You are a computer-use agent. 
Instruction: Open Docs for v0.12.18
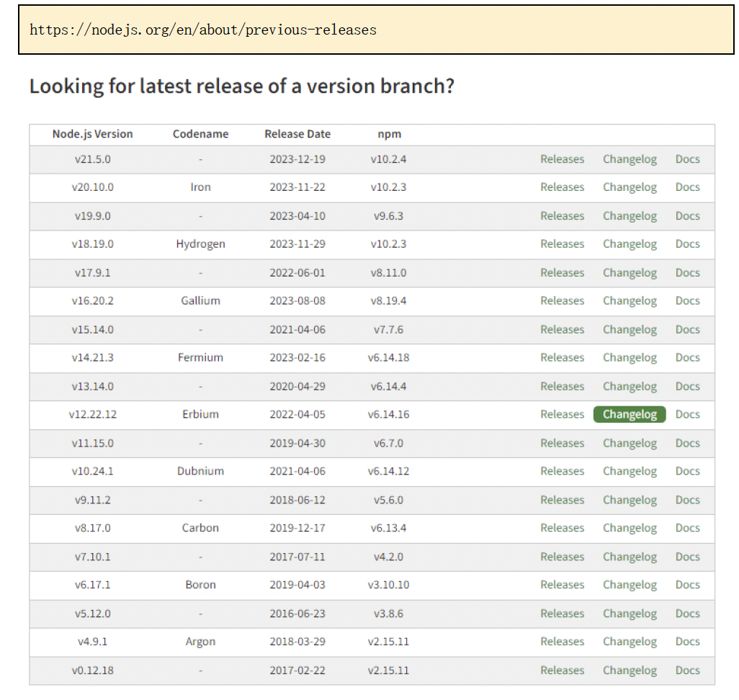click(x=687, y=670)
